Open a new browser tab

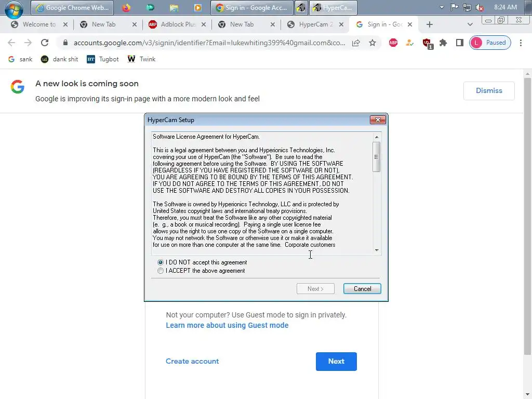pyautogui.click(x=430, y=24)
